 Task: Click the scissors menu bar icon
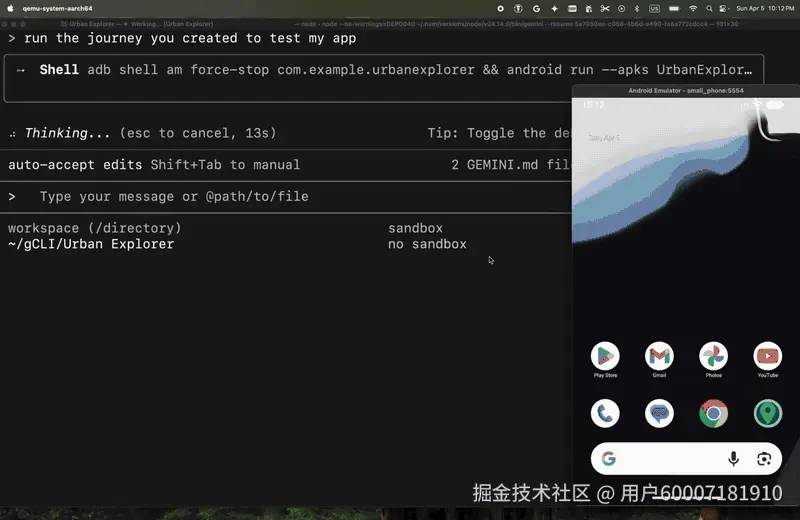605,8
